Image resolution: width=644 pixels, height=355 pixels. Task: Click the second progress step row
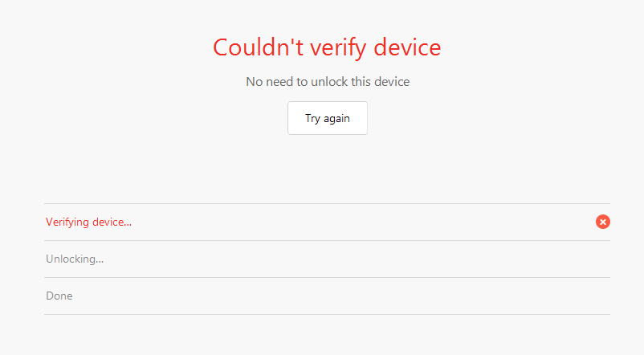(327, 259)
